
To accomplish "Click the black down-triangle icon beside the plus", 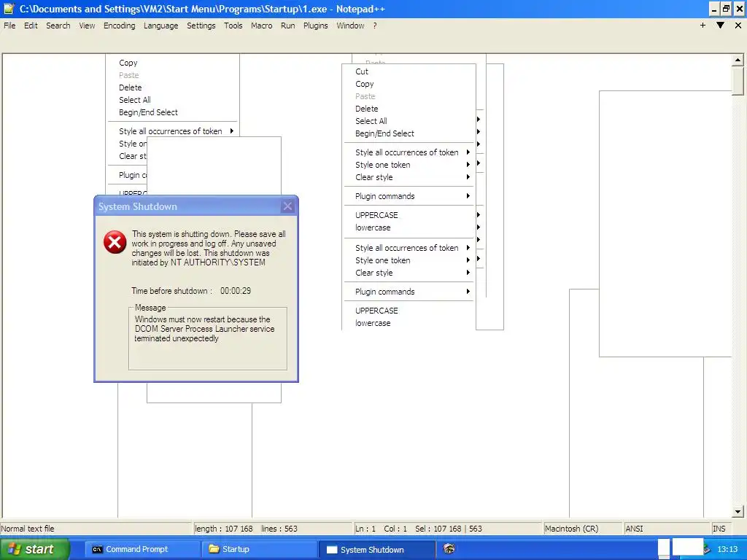I will 720,26.
